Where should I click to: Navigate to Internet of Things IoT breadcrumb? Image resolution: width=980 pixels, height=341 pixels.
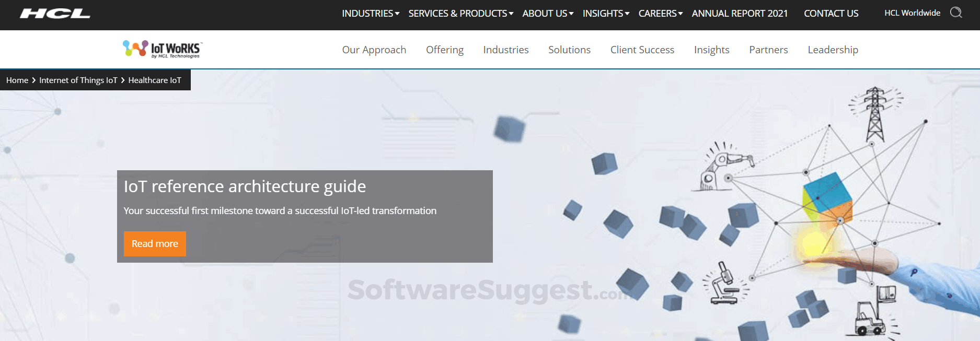(78, 80)
